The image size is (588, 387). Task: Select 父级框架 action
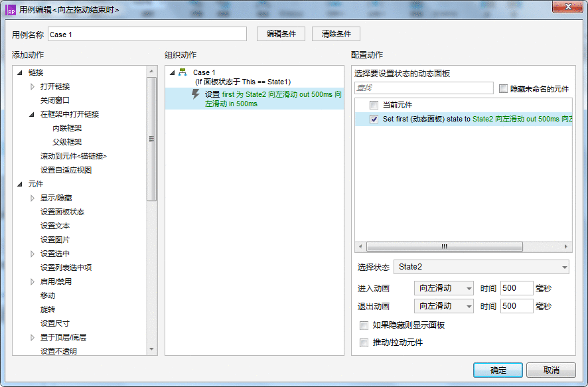(x=67, y=142)
